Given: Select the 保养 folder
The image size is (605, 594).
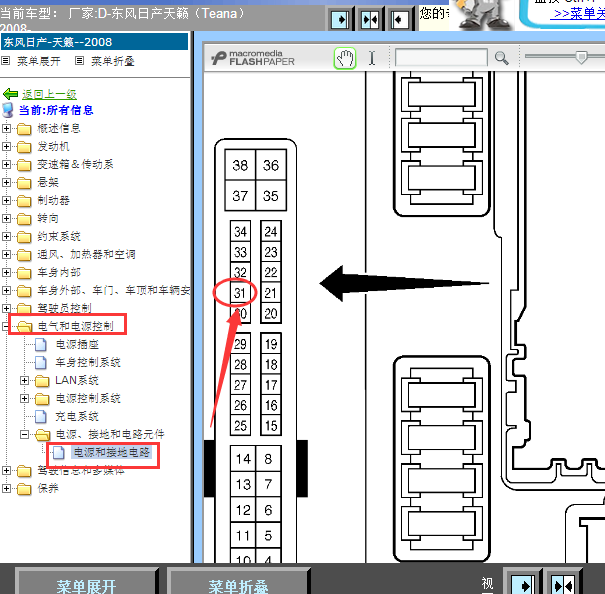Looking at the screenshot, I should [x=48, y=488].
